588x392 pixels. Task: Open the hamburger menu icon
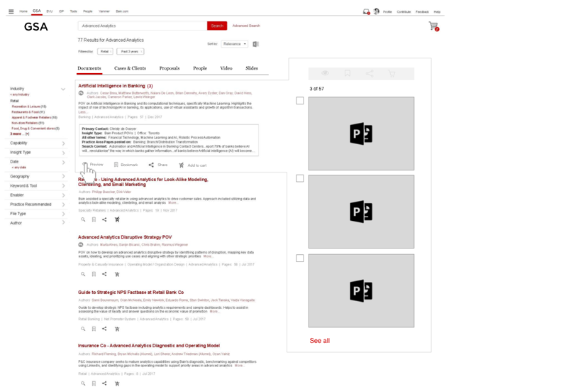(11, 11)
